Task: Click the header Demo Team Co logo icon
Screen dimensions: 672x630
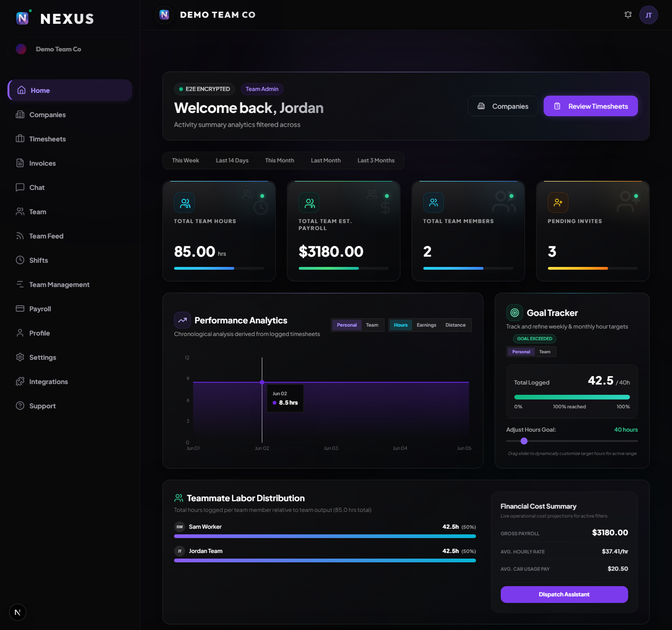Action: 164,15
